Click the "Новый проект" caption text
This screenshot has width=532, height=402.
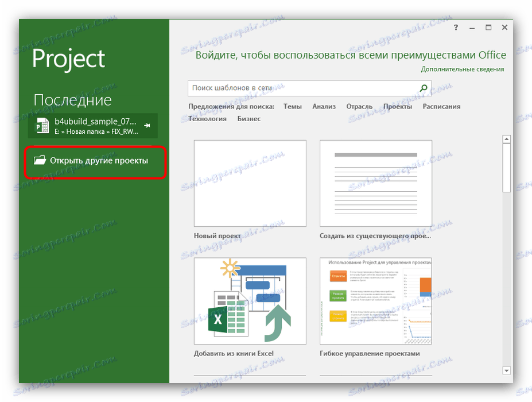[217, 236]
